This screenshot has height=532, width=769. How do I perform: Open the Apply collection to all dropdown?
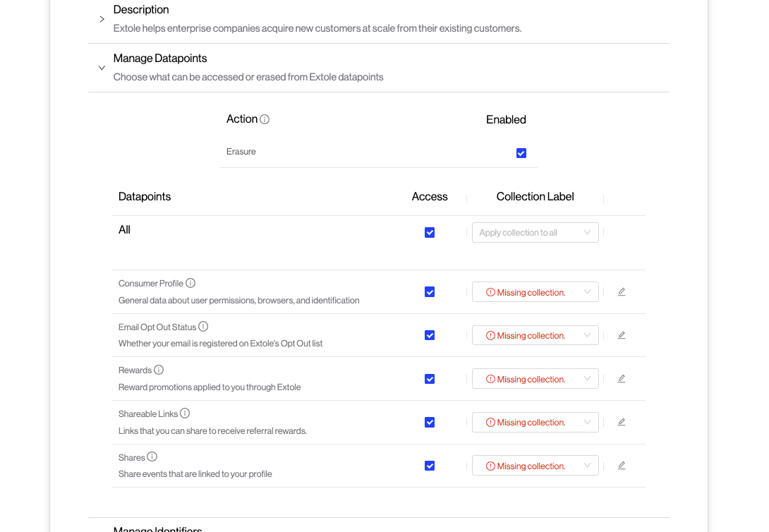pyautogui.click(x=535, y=233)
